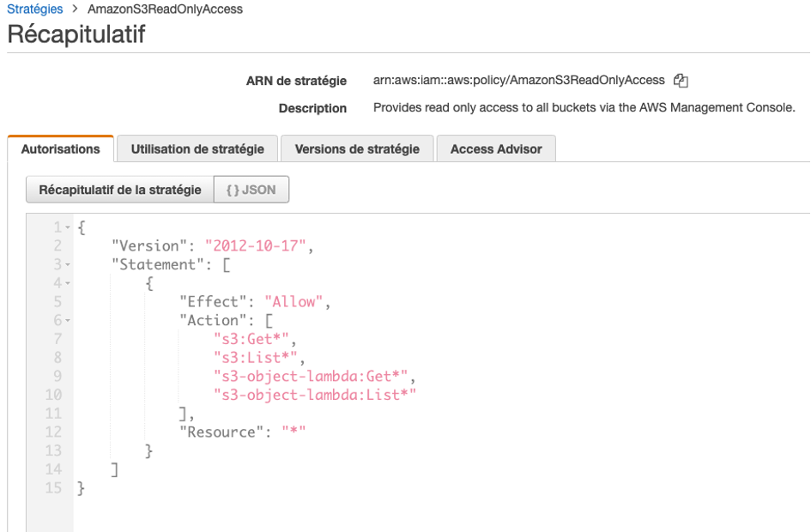Click the "Effect" key in the JSON

pos(213,301)
